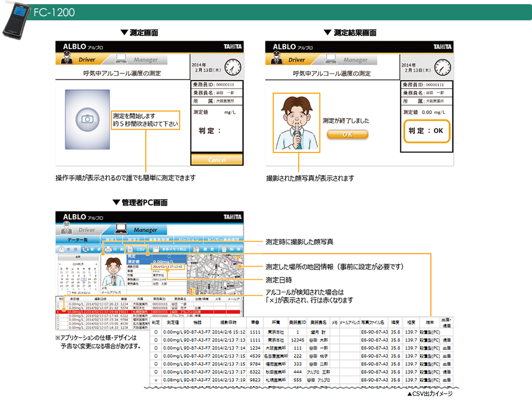532x401 pixels.
Task: Click the '乗務員ID: 00000111' field in the measurement screen
Action: (x=217, y=84)
